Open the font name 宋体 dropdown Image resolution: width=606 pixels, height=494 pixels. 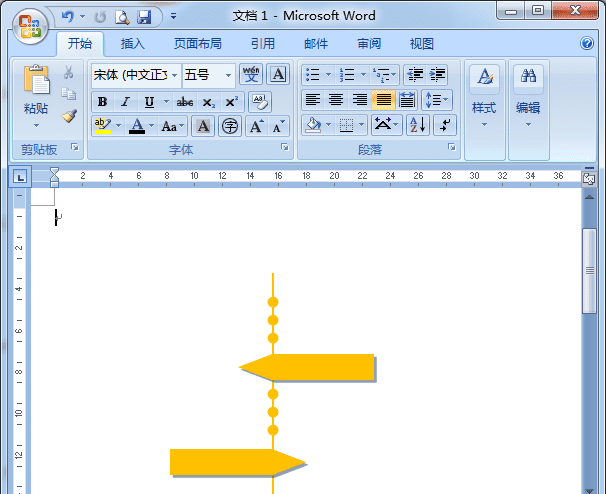click(x=175, y=75)
